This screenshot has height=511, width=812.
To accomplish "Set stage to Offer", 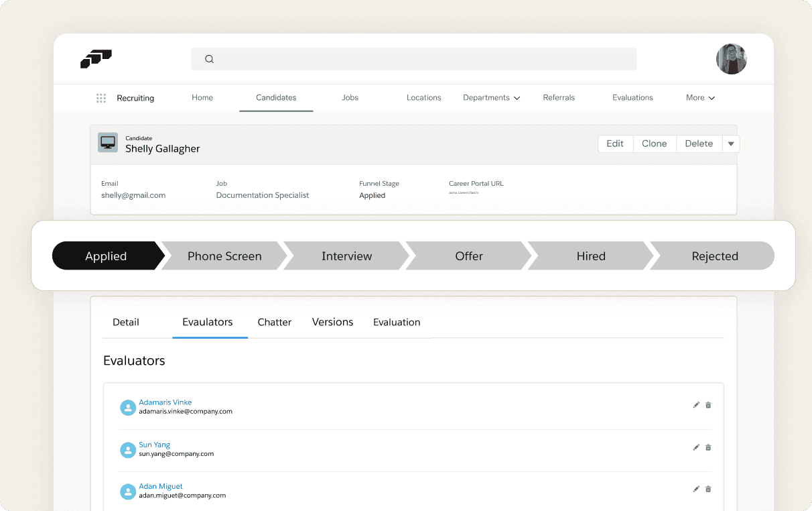I will click(469, 256).
